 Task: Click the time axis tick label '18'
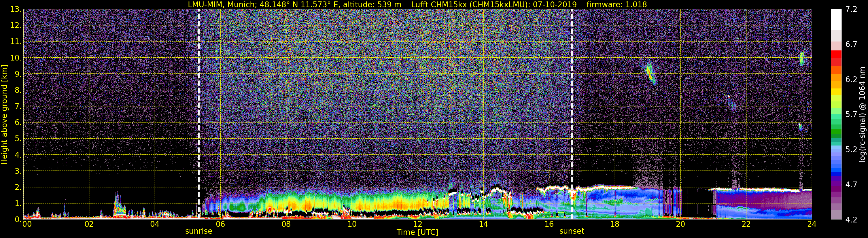[x=614, y=224]
